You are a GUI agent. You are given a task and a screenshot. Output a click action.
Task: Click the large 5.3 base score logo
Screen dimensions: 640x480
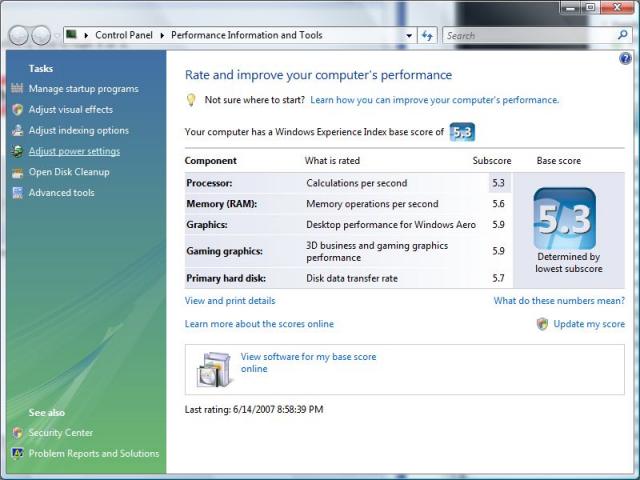[564, 218]
